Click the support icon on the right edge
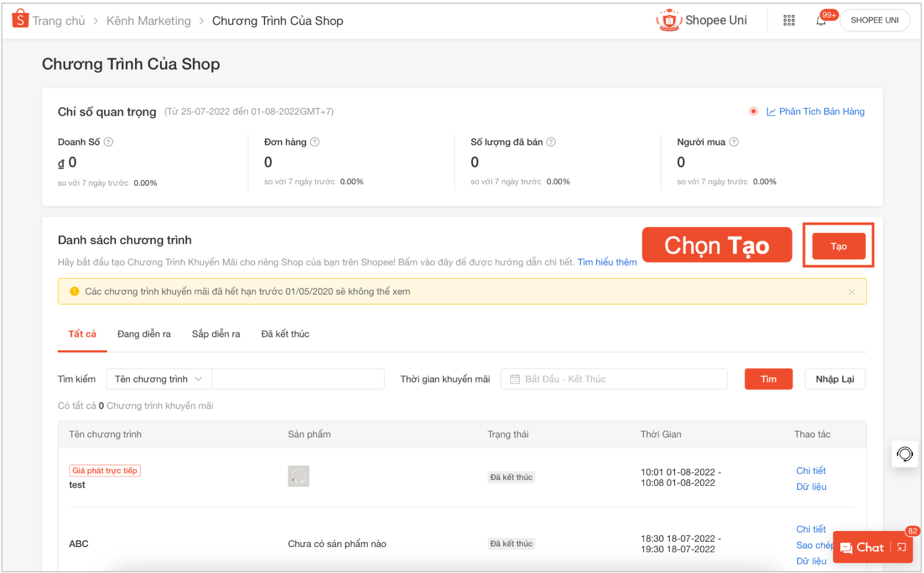 [904, 454]
